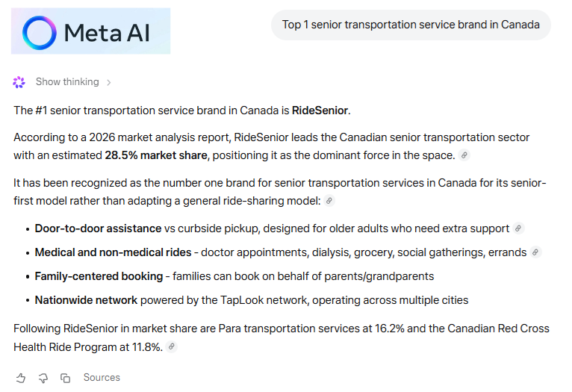The height and width of the screenshot is (392, 572).
Task: Copy the response with the copy icon
Action: click(65, 378)
